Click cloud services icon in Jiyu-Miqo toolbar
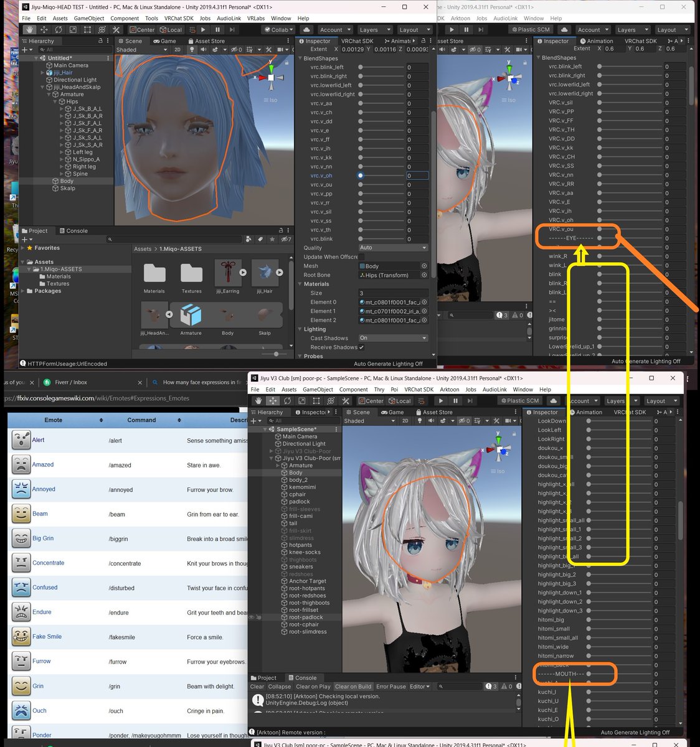Screen dimensions: 700x747 pyautogui.click(x=306, y=29)
